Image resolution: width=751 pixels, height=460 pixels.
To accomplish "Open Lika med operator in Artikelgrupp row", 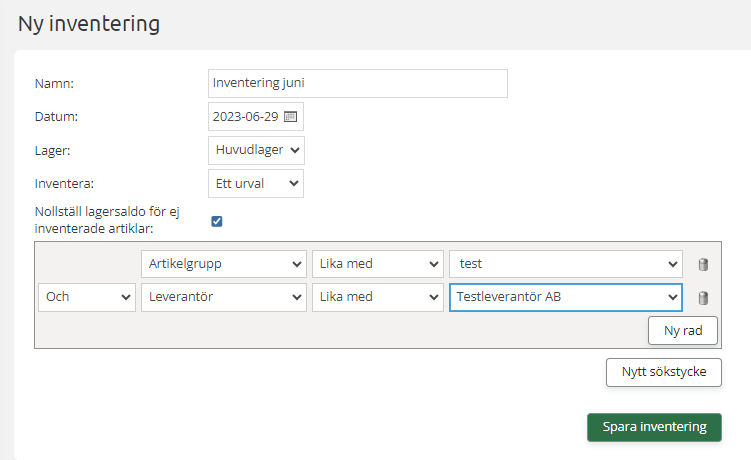I will (x=378, y=264).
